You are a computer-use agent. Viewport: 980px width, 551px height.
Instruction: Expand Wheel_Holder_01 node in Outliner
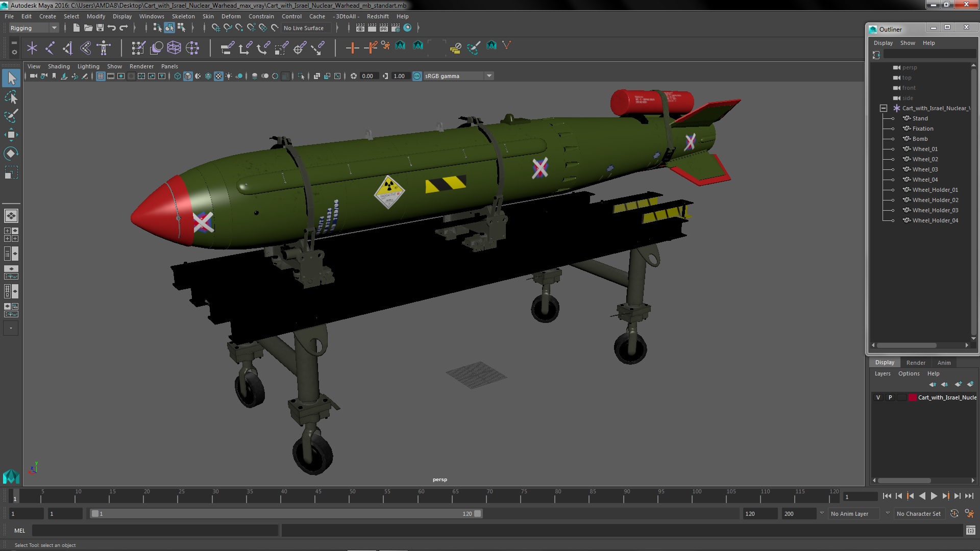[893, 190]
